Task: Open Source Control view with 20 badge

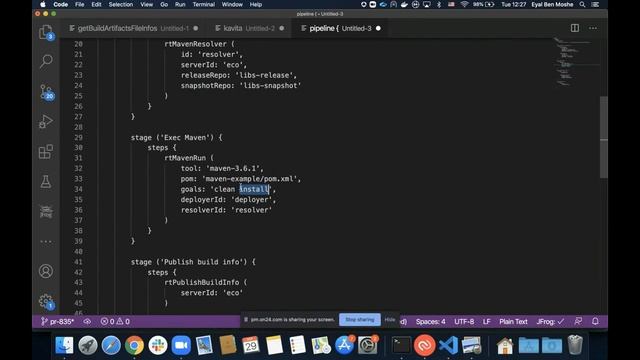Action: click(x=47, y=92)
